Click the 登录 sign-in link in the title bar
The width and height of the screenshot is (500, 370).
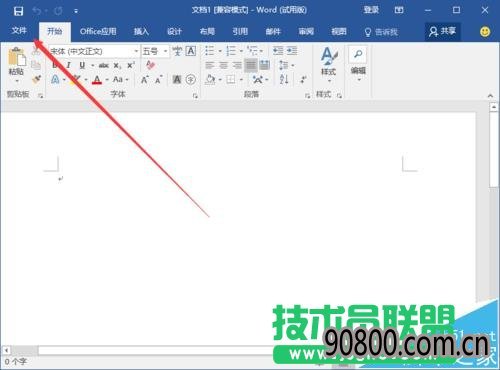pos(371,10)
